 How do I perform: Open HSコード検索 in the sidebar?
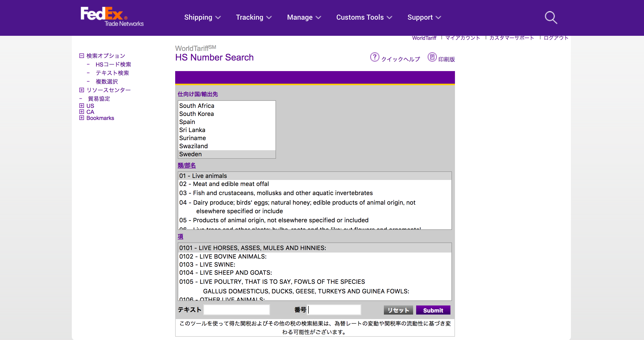click(x=113, y=65)
